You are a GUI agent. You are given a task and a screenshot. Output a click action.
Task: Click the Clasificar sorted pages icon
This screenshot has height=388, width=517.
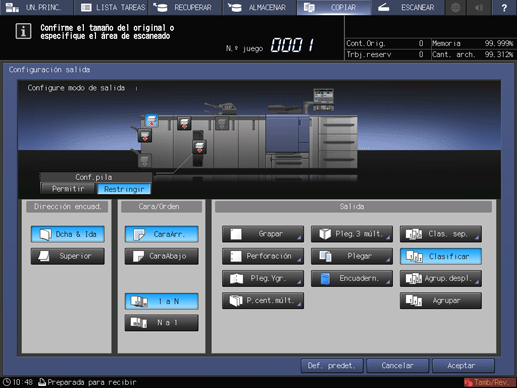click(414, 256)
